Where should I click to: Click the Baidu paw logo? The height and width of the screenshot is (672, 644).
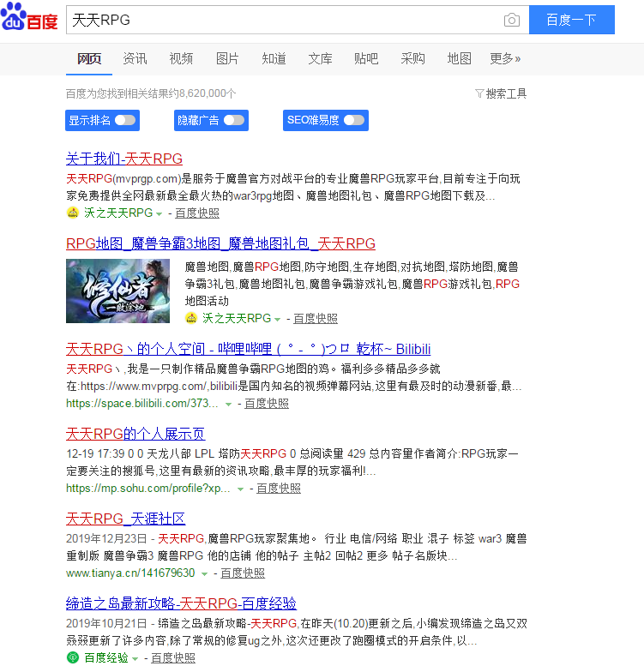point(29,17)
